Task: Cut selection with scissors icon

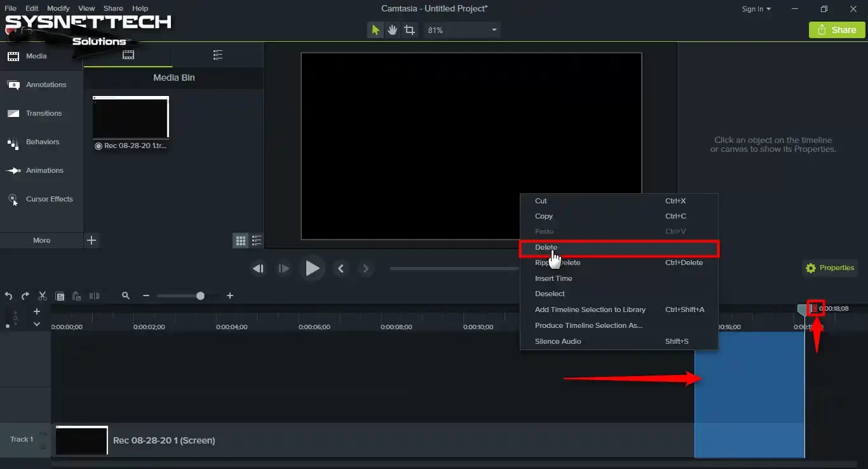Action: (x=43, y=296)
